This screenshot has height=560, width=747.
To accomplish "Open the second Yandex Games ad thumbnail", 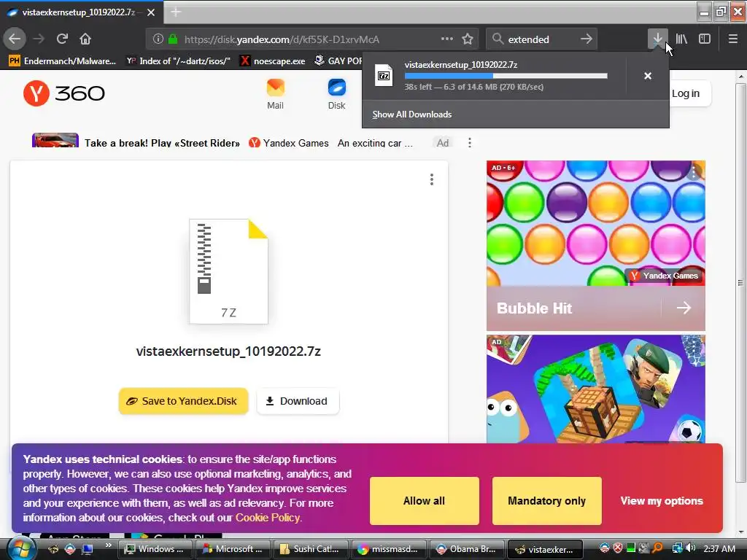I will coord(595,389).
